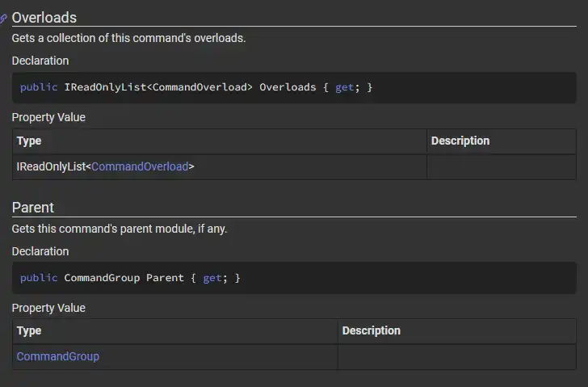
Task: Click the Declaration label under Overloads
Action: [x=40, y=61]
